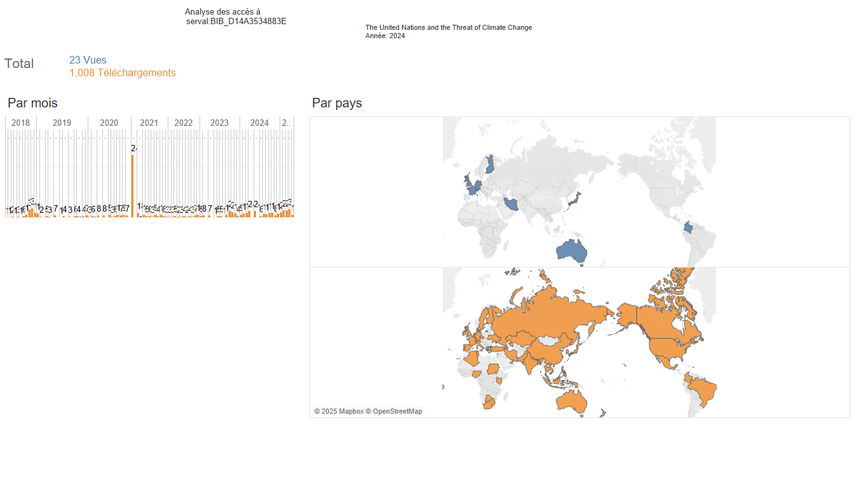Viewport: 868px width, 488px height.
Task: Open the OpenStreetMap attribution link
Action: tap(394, 411)
